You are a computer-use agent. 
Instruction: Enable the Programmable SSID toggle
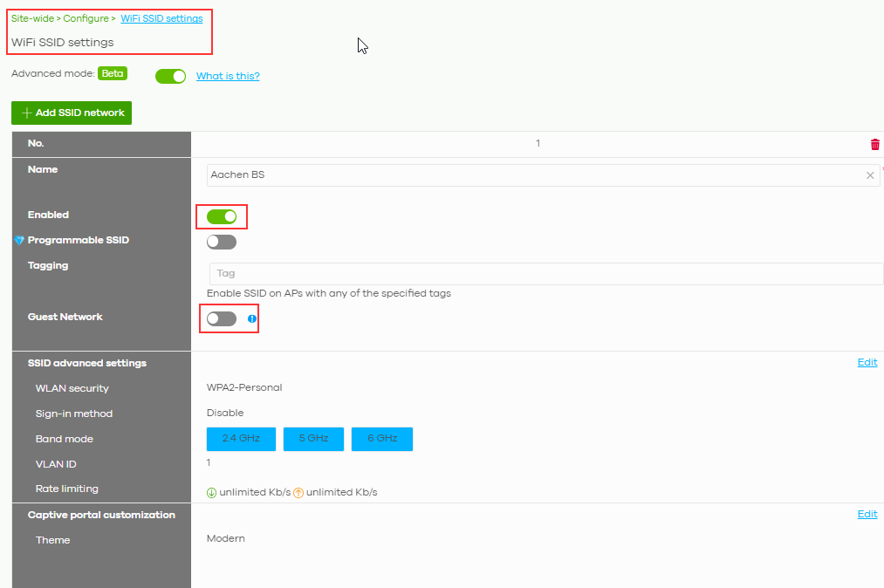pos(222,242)
